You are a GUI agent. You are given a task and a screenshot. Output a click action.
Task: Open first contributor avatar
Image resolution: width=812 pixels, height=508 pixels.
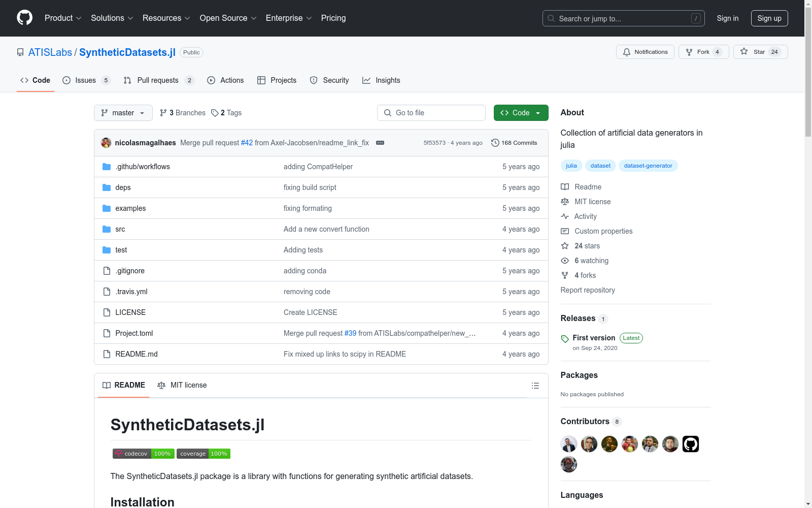[569, 444]
